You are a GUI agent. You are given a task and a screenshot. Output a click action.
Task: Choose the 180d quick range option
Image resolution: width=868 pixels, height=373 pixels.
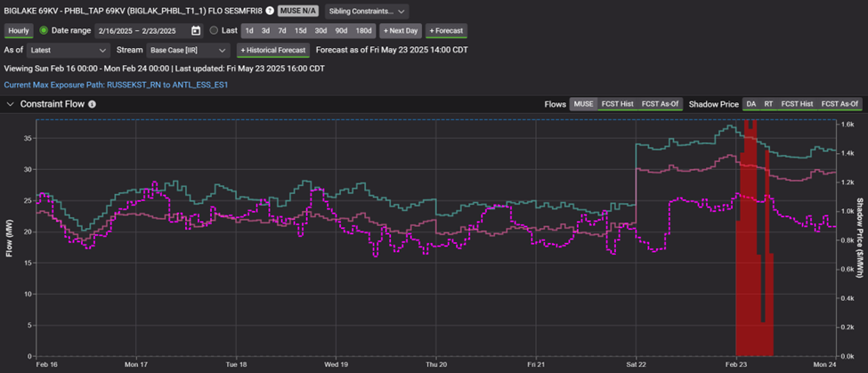(362, 31)
